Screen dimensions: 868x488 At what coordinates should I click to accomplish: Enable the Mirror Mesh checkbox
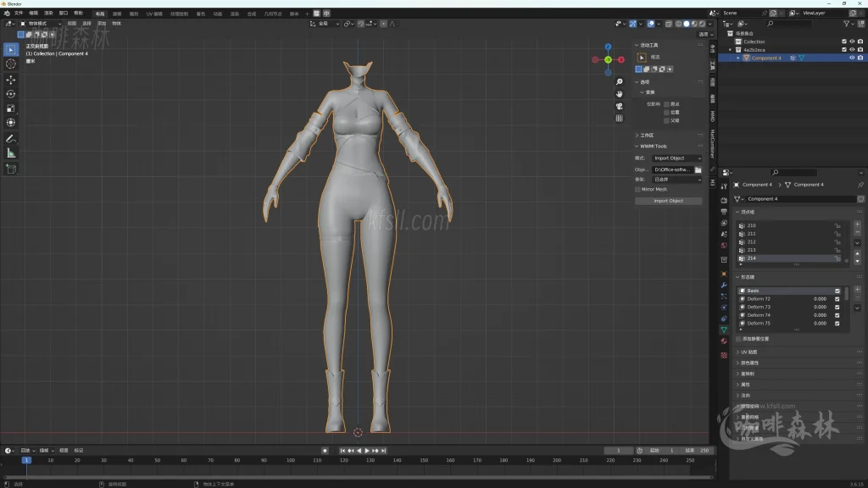pyautogui.click(x=637, y=189)
